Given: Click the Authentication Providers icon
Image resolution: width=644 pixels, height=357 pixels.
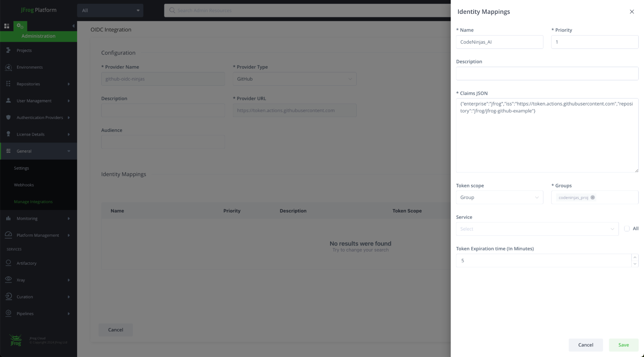Looking at the screenshot, I should pos(8,117).
